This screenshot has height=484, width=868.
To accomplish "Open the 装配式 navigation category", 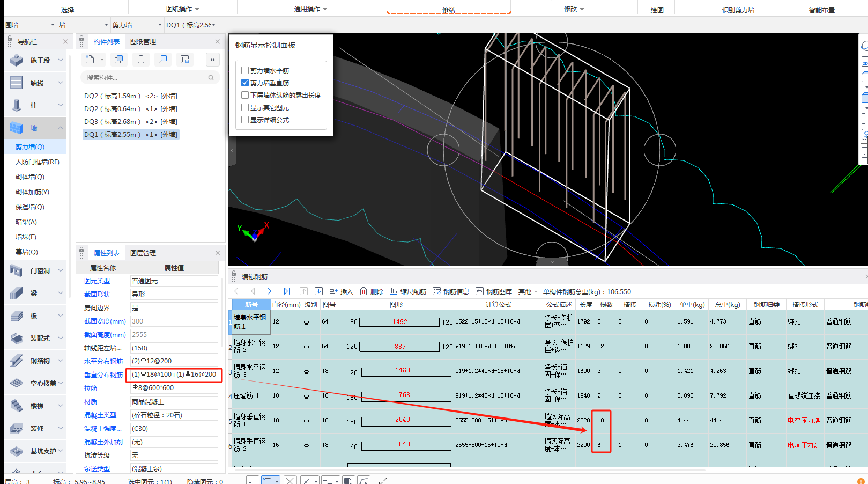I will [35, 338].
